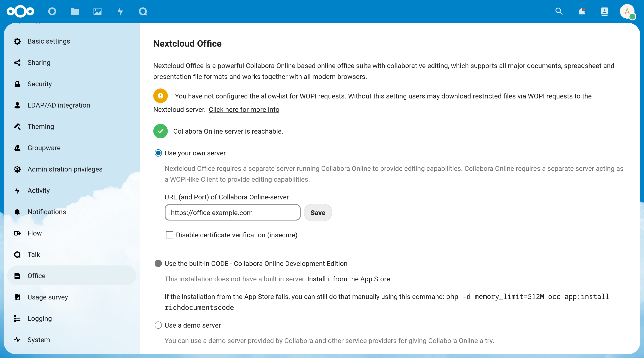Open the Logging settings section

coord(40,318)
